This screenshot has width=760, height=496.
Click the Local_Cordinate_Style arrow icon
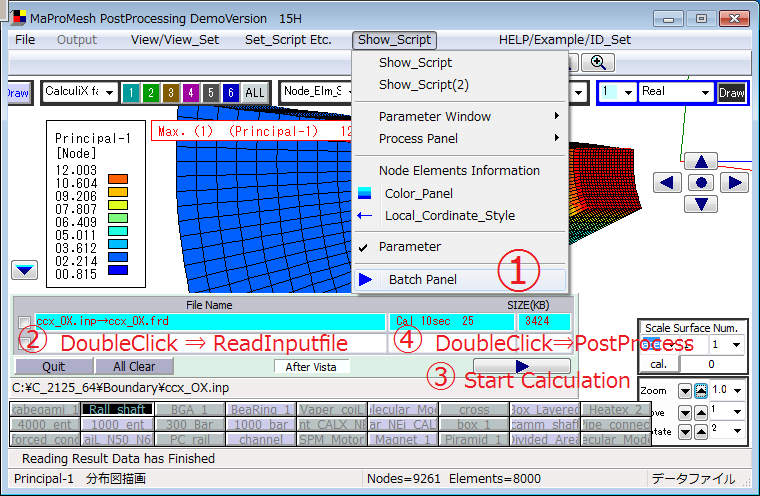point(364,215)
